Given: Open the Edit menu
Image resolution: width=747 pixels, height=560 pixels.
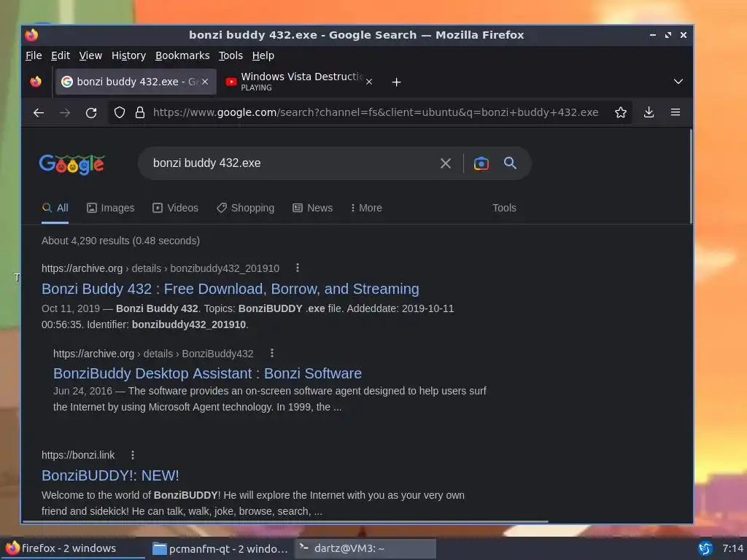Looking at the screenshot, I should tap(61, 55).
